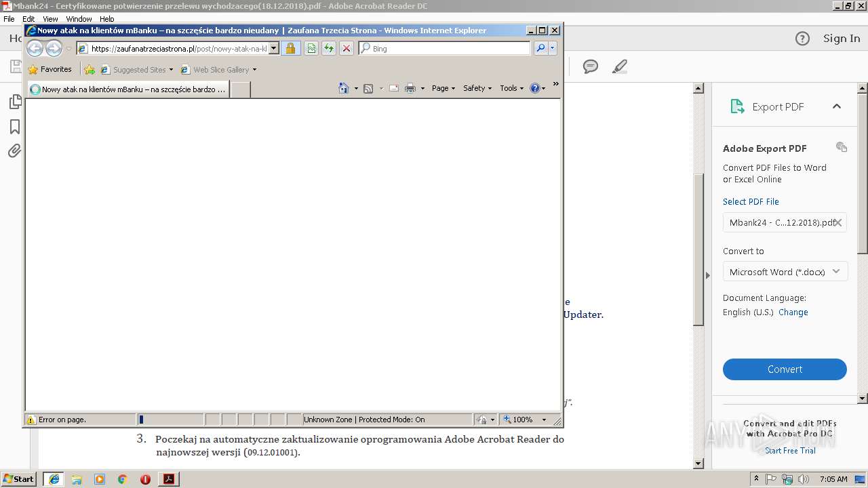Image resolution: width=868 pixels, height=488 pixels.
Task: Click the Add to Favorites Bar icon
Action: tap(90, 69)
